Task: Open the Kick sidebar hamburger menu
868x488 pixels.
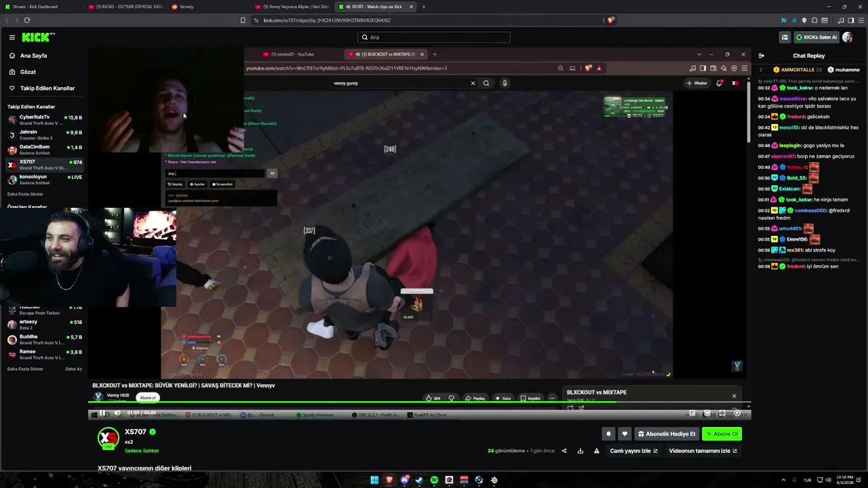Action: (12, 37)
